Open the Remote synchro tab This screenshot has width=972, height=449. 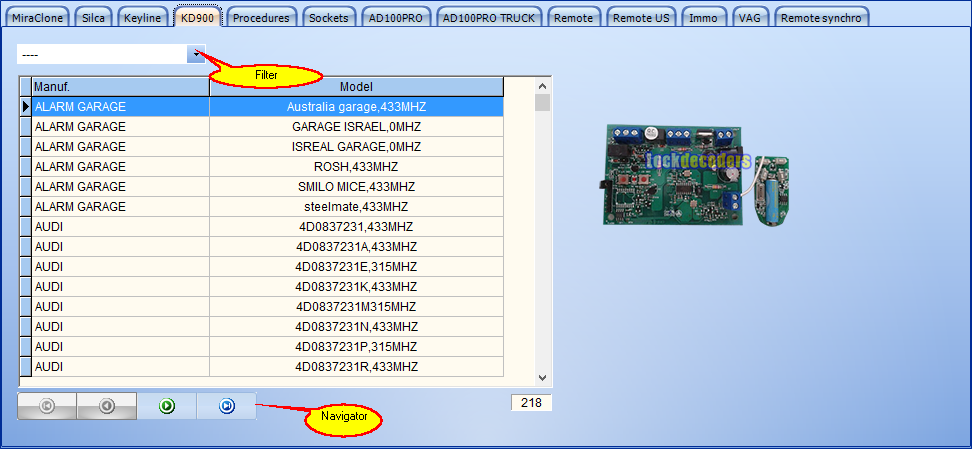tap(821, 18)
